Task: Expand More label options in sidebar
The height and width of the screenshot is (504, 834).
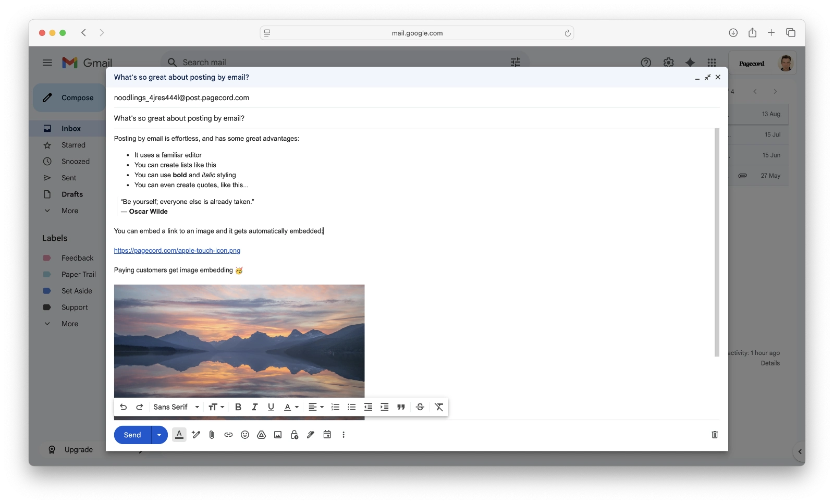Action: (69, 324)
